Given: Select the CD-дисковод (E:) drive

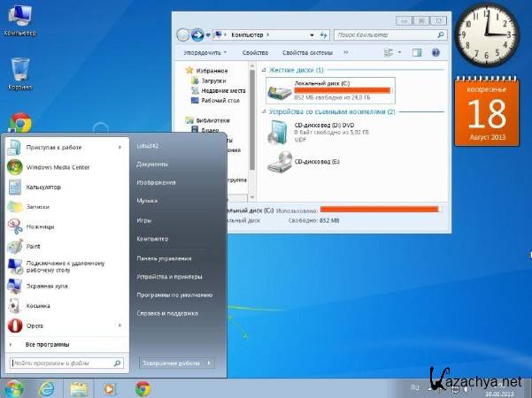Looking at the screenshot, I should pyautogui.click(x=304, y=162).
